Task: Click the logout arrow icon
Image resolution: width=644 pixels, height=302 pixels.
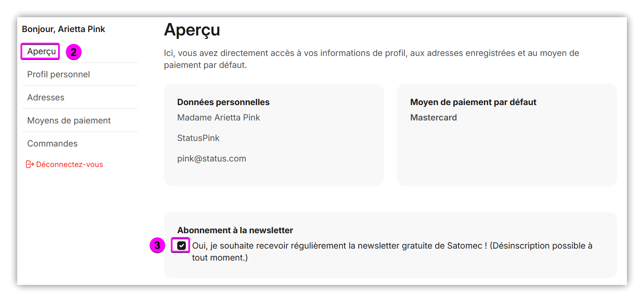Action: [x=30, y=164]
